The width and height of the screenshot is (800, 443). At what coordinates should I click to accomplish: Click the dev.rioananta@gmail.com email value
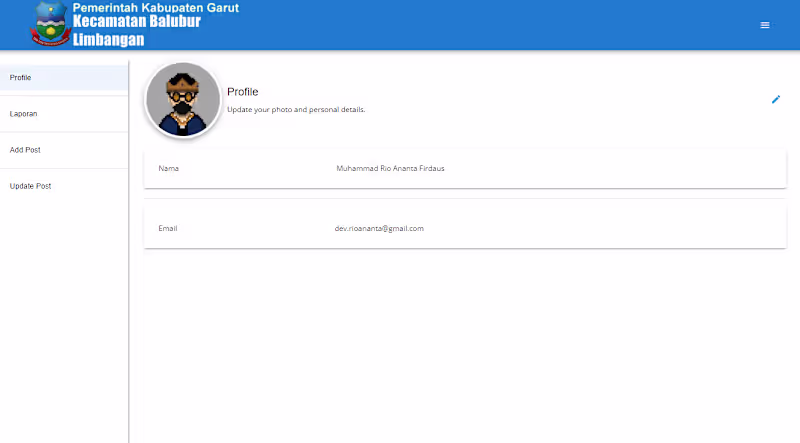tap(379, 229)
